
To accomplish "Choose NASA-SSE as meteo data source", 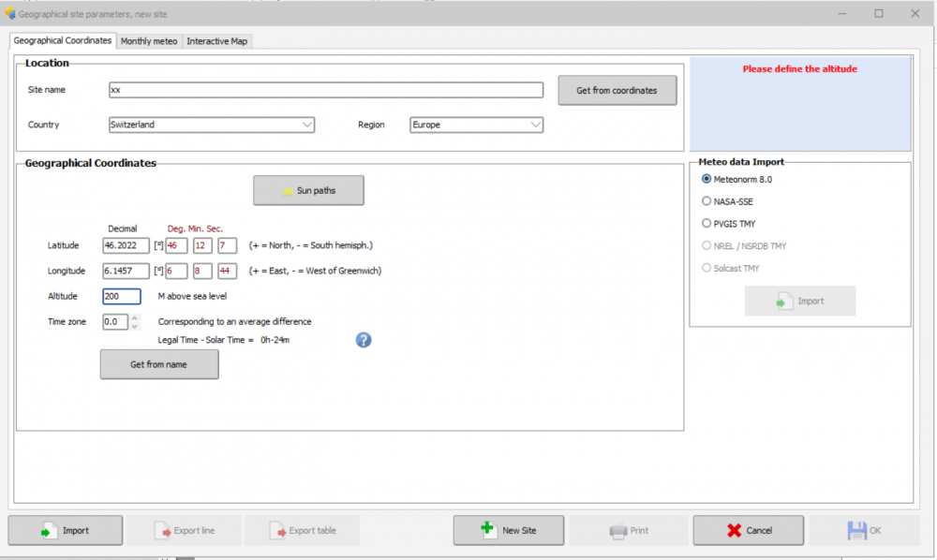I will [x=707, y=201].
